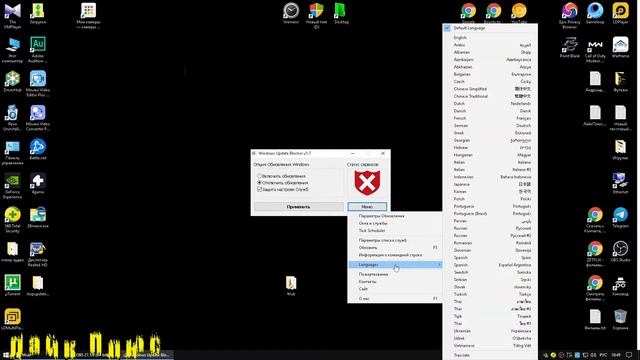Select the Warframe desktop icon
Viewport: 640px width, 360px height.
(620, 47)
